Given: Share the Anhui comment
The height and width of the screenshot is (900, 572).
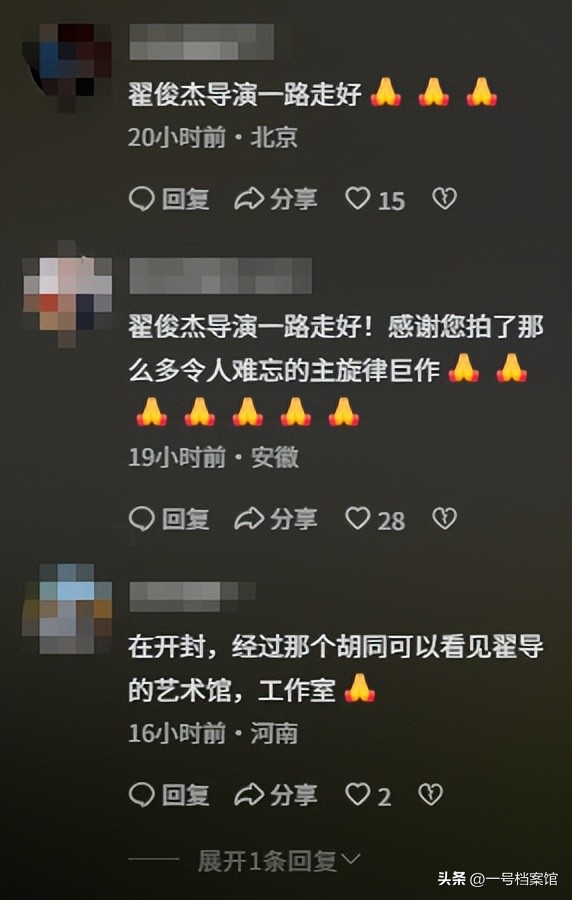Looking at the screenshot, I should coord(276,519).
